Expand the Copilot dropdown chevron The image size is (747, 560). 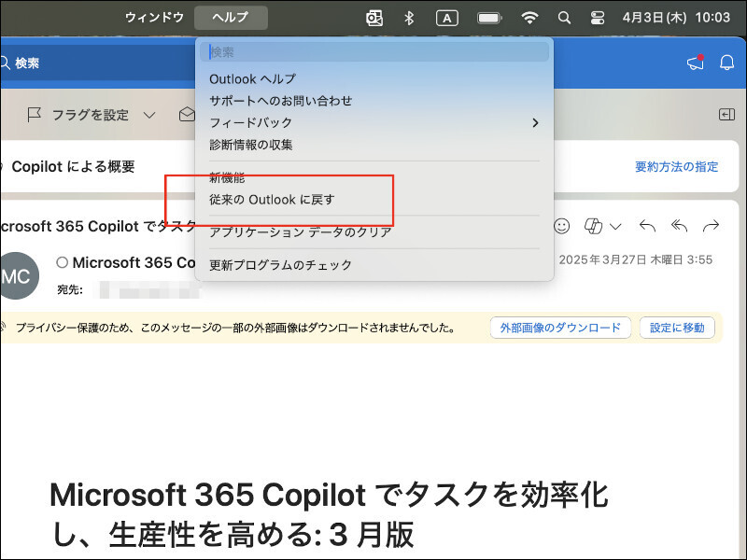(615, 226)
